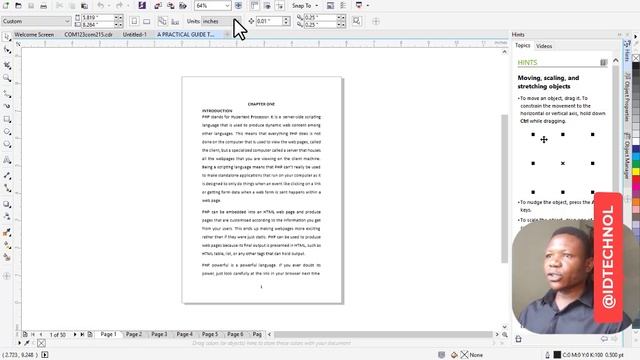Select the Shape tool in the toolbox
640x360 pixels.
pos(7,50)
